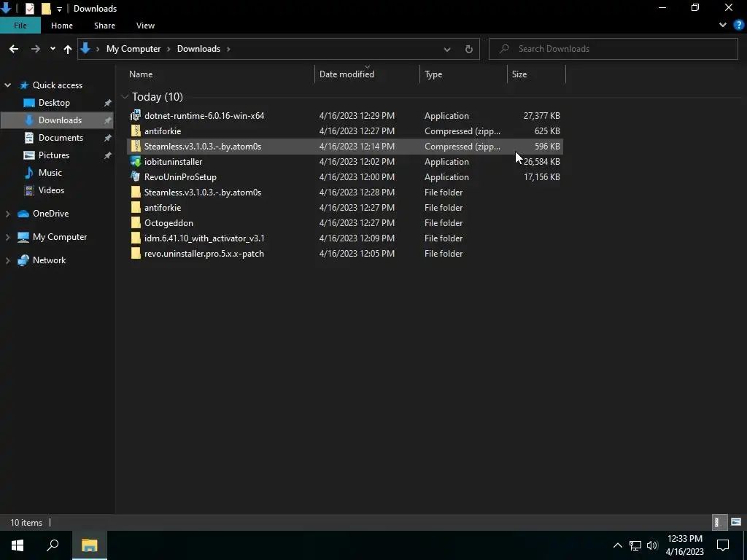This screenshot has width=747, height=560.
Task: Open address bar previous locations dropdown
Action: [x=447, y=49]
